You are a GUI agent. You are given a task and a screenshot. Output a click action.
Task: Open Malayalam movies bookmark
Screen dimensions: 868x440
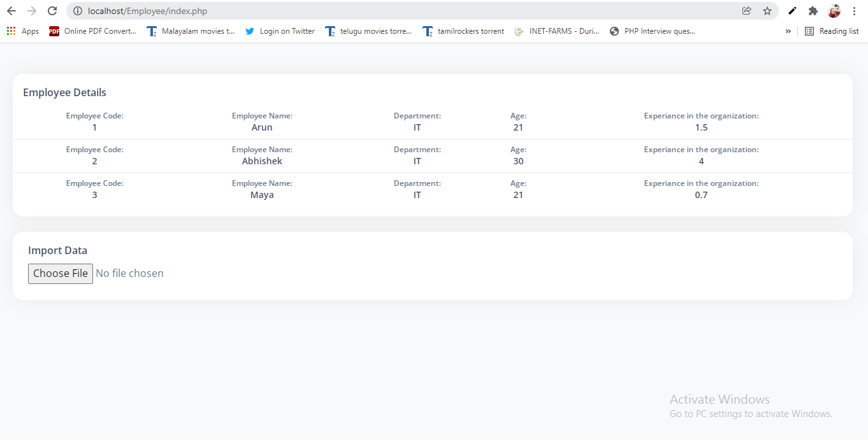191,31
